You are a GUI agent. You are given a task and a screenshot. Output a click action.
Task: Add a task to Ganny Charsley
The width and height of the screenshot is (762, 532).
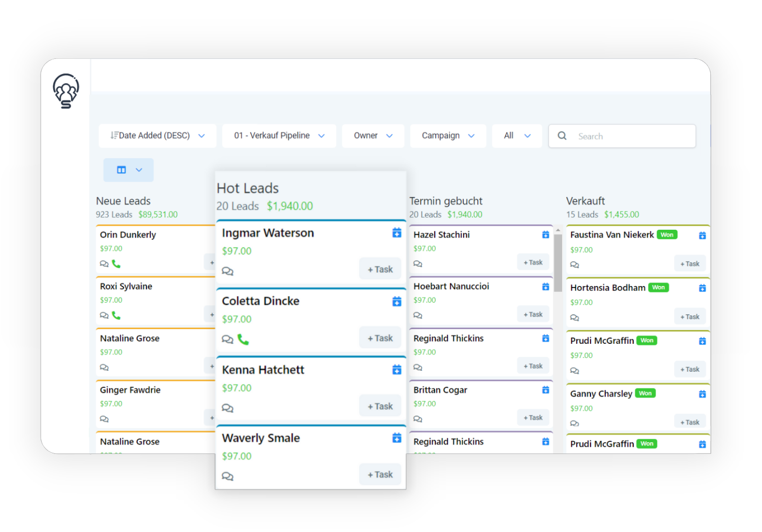pyautogui.click(x=689, y=422)
